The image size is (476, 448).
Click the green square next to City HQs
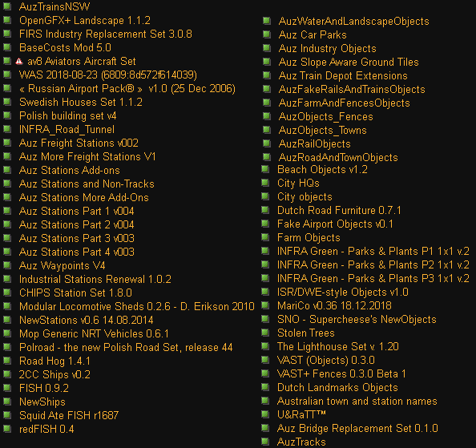pos(265,183)
